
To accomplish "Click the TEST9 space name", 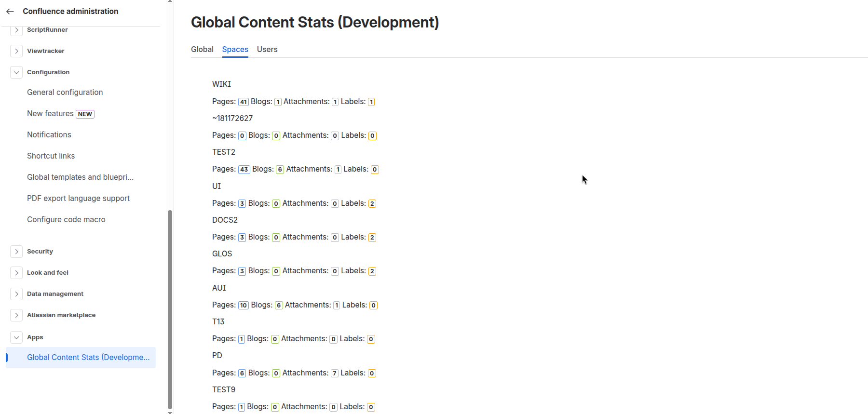I will tap(224, 390).
